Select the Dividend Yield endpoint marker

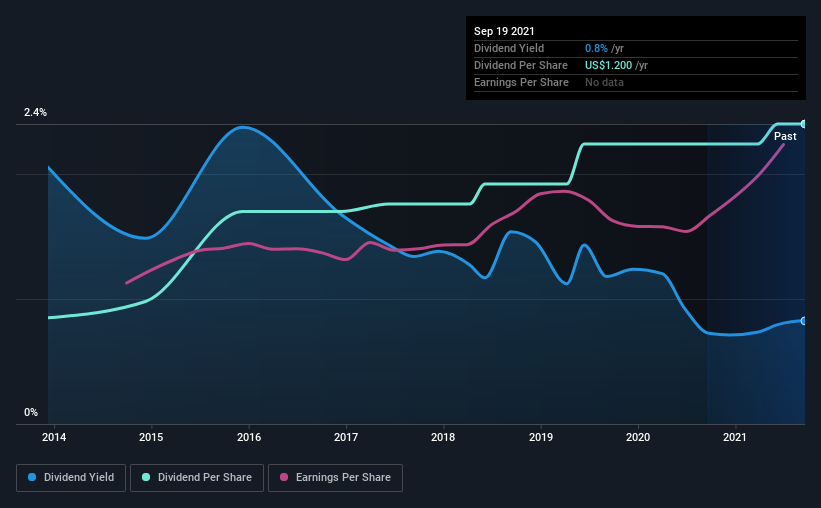(803, 321)
